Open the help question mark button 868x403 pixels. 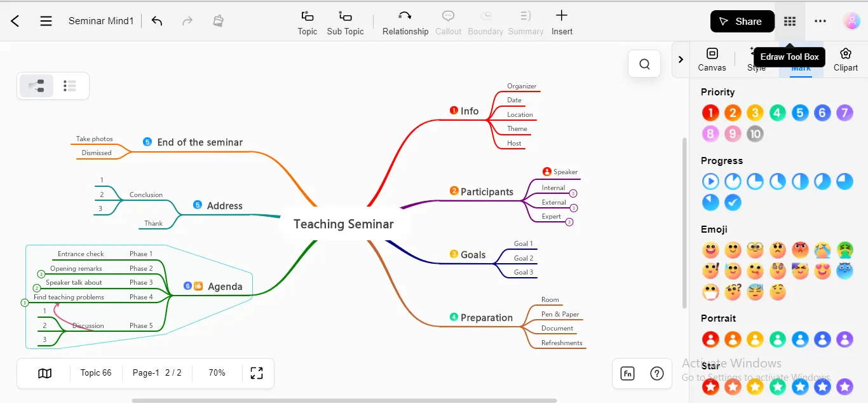(657, 373)
